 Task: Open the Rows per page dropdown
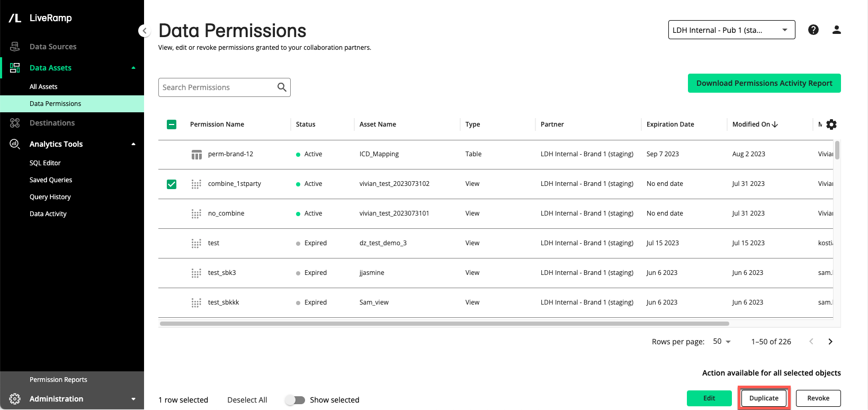point(722,342)
